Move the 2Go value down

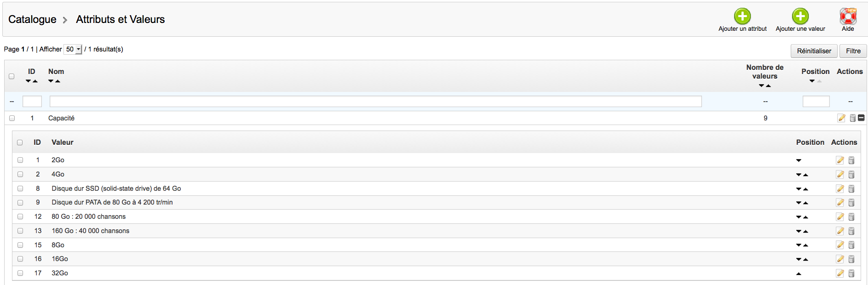[799, 160]
